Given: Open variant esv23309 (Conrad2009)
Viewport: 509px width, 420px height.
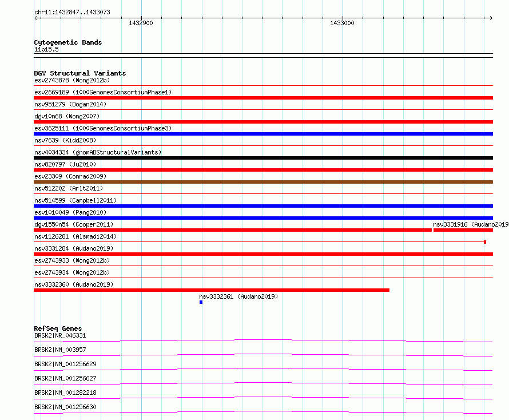Looking at the screenshot, I should pyautogui.click(x=70, y=176).
